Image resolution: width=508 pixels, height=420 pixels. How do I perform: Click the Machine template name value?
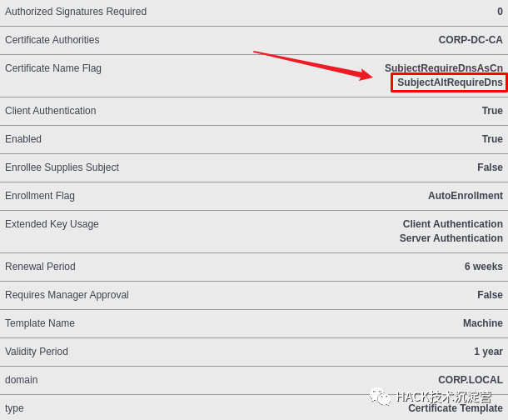[x=482, y=323]
